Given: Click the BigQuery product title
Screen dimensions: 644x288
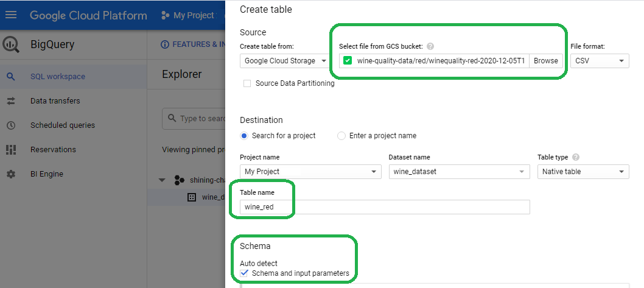Looking at the screenshot, I should point(52,44).
